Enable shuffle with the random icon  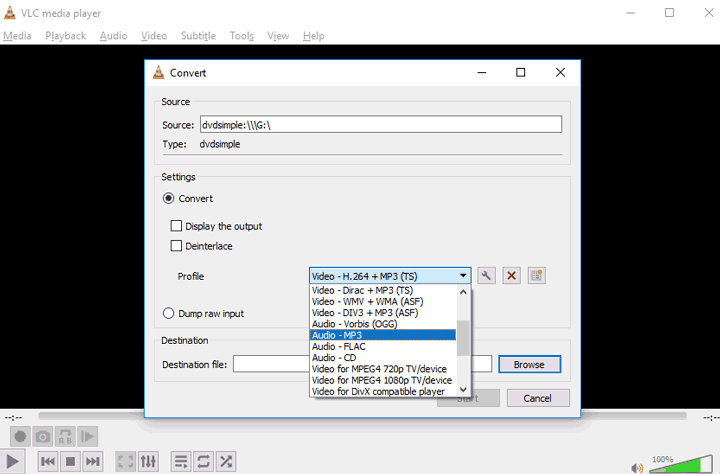click(x=227, y=461)
